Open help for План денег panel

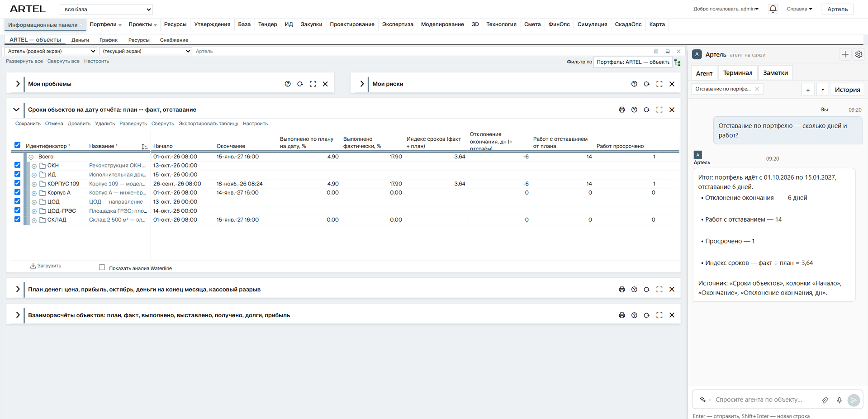[634, 289]
